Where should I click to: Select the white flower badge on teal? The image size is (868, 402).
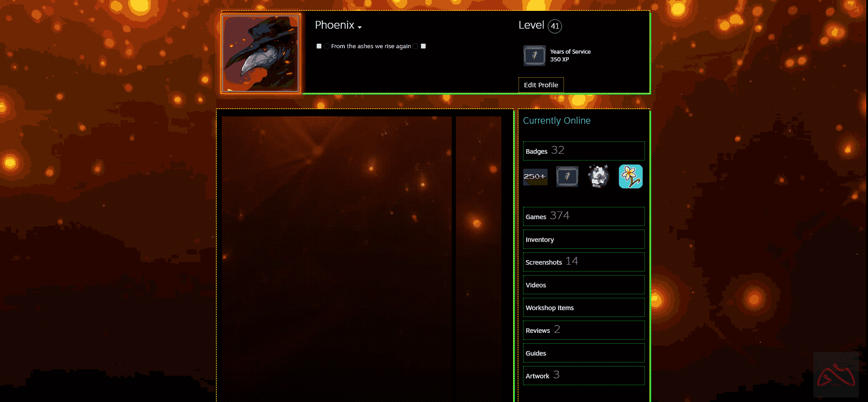630,176
